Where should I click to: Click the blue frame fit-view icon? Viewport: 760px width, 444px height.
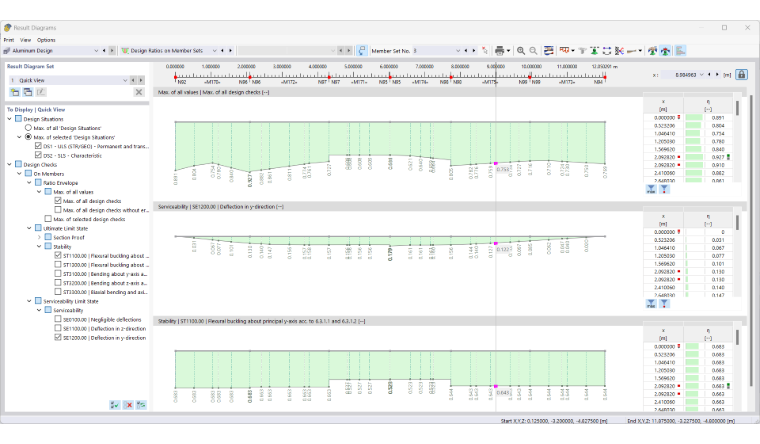[606, 50]
